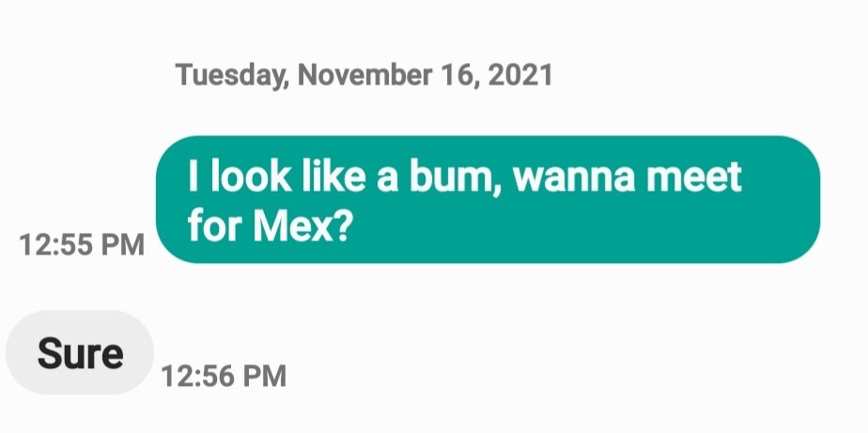This screenshot has height=433, width=868.
Task: Tap the first "I" in the teal message
Action: pyautogui.click(x=193, y=176)
